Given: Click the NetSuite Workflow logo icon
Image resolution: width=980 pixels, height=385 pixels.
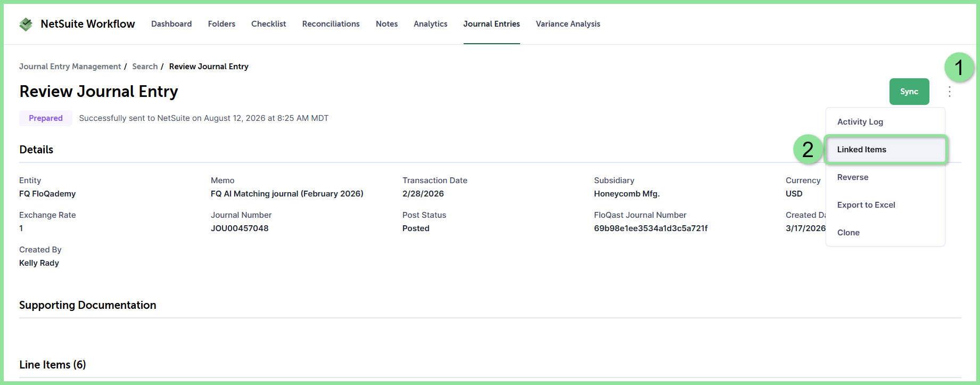Looking at the screenshot, I should tap(26, 24).
